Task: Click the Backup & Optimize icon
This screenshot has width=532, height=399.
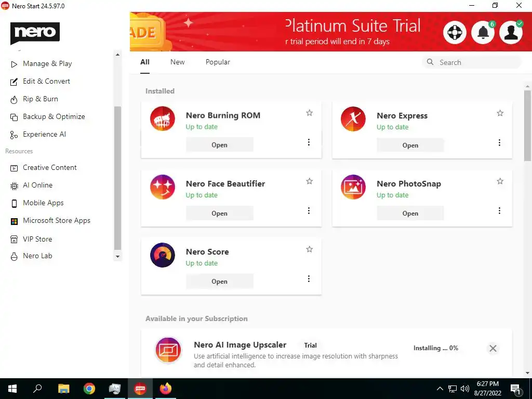Action: (x=14, y=117)
